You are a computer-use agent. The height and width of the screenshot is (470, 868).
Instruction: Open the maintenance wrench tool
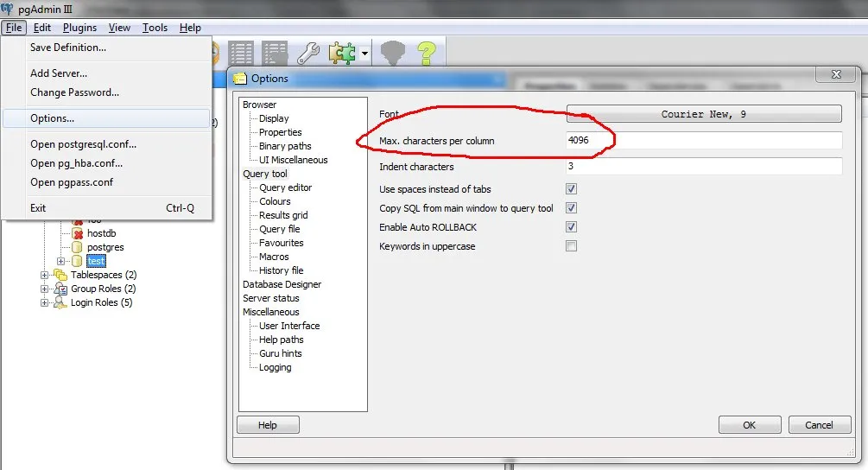click(x=307, y=54)
